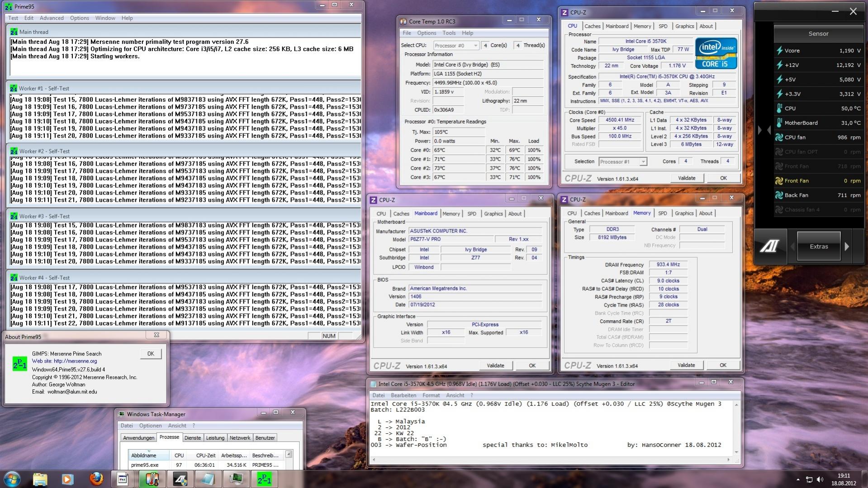Image resolution: width=868 pixels, height=488 pixels.
Task: Click the MotherBoard thermometer sensor icon
Action: (x=779, y=123)
